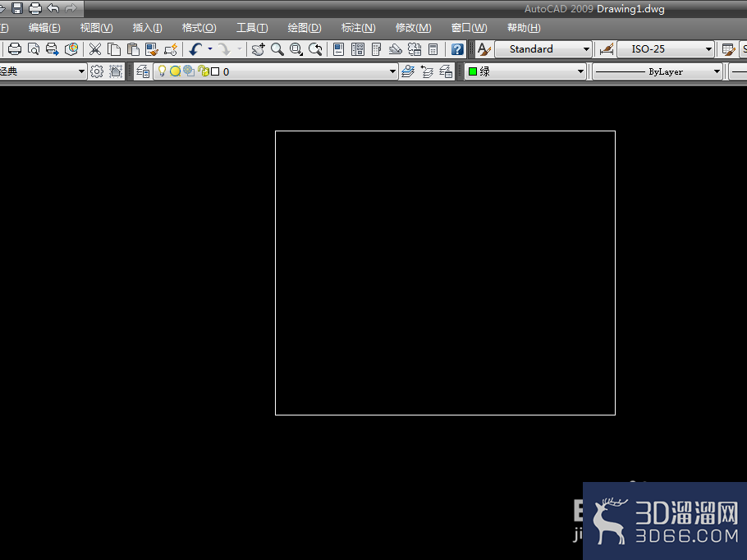Select the white rectangle's top edge
The image size is (747, 560).
[445, 131]
